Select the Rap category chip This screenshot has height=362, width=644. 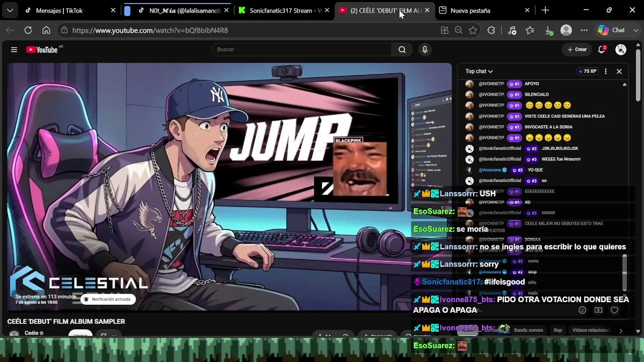click(x=557, y=330)
